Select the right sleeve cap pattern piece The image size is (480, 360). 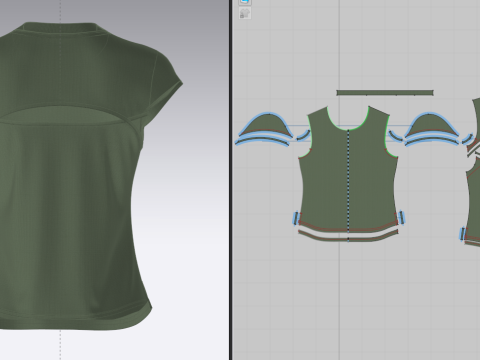pyautogui.click(x=431, y=124)
